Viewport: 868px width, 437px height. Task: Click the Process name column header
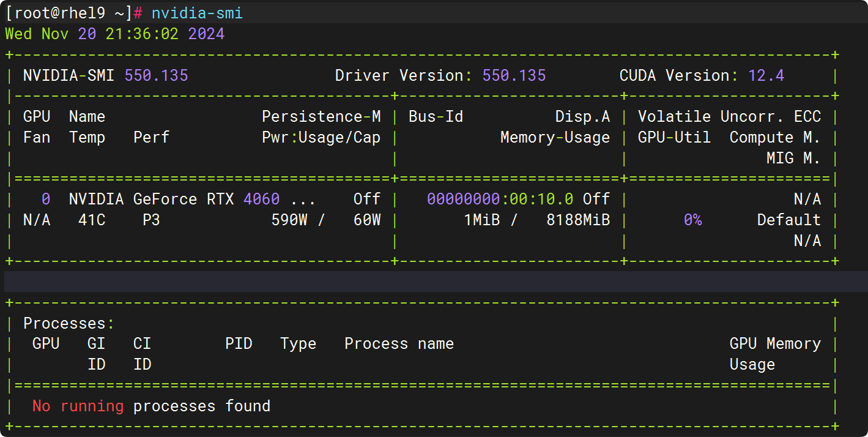(399, 343)
